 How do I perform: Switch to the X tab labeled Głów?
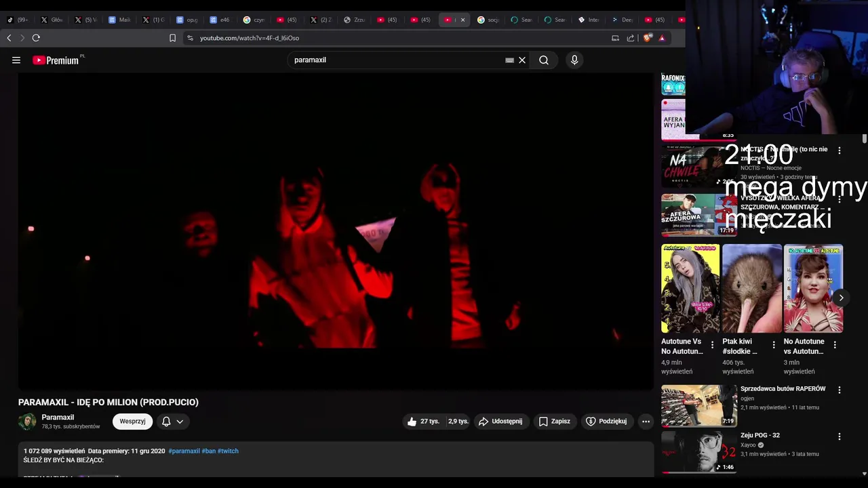click(x=52, y=20)
